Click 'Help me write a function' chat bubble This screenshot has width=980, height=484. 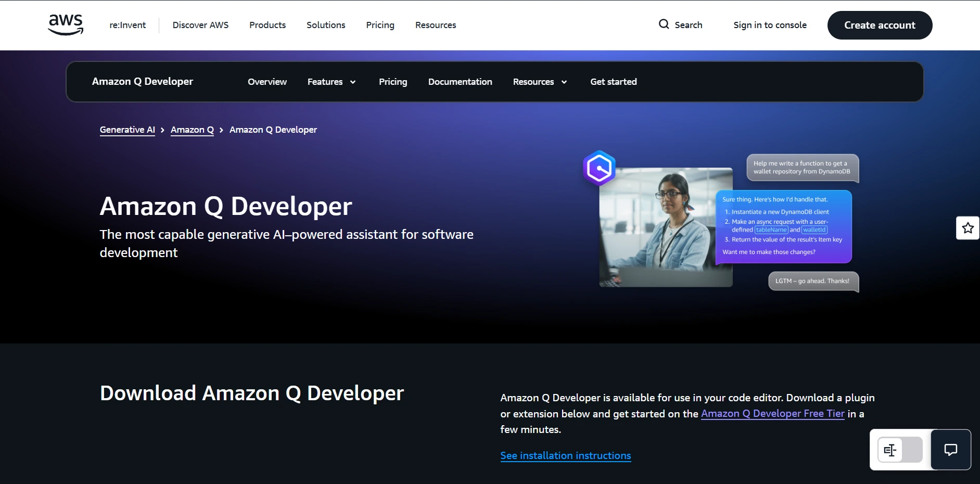pos(803,168)
